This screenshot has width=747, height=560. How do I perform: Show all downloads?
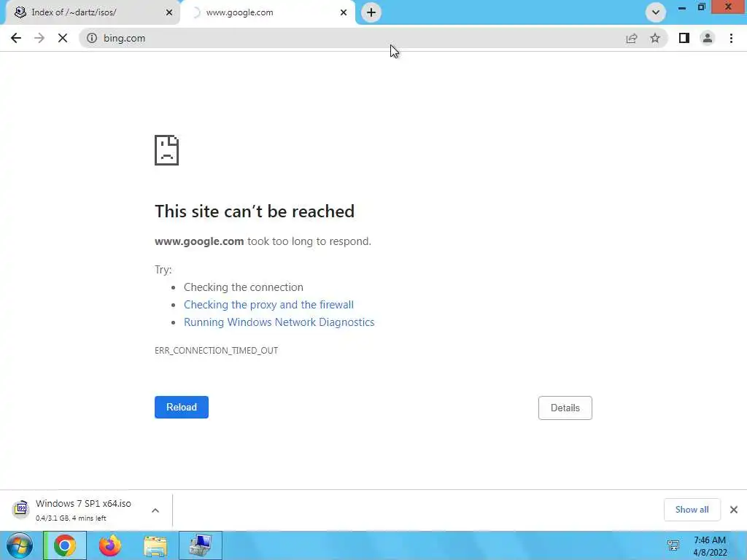click(x=692, y=510)
